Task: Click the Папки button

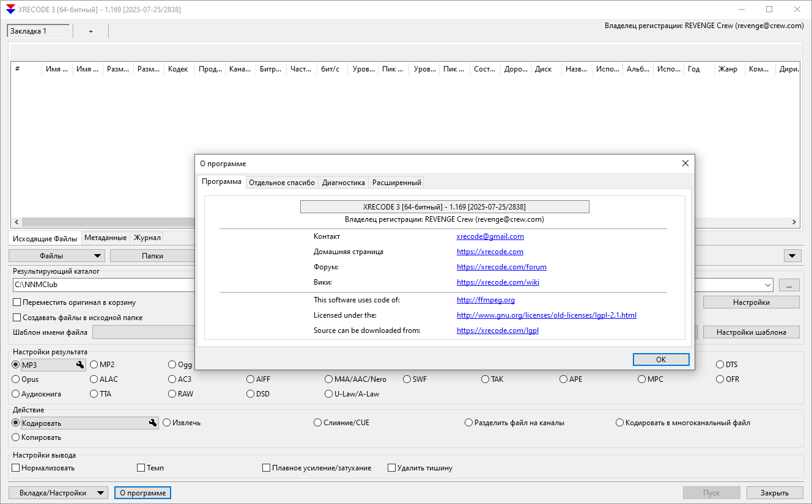Action: pos(152,256)
